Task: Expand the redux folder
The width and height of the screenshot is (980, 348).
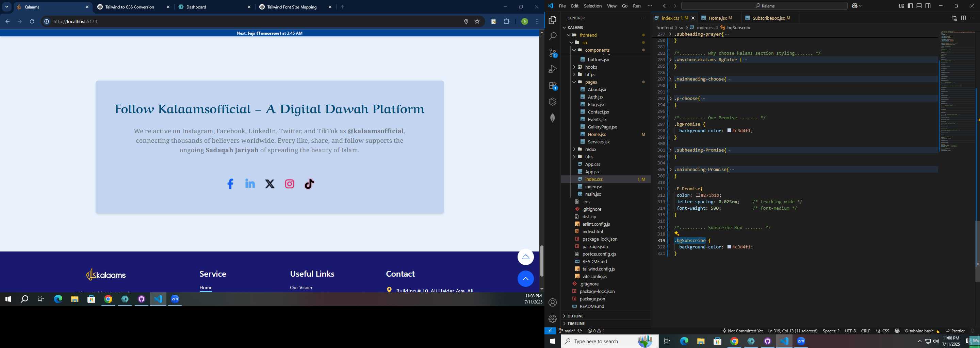Action: [x=574, y=149]
